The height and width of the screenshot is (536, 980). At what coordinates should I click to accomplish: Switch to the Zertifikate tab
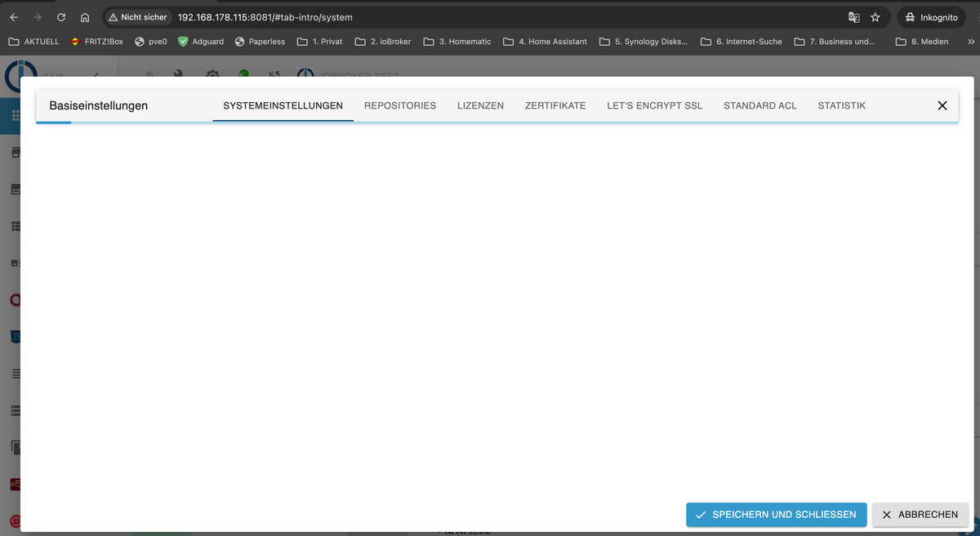click(555, 105)
